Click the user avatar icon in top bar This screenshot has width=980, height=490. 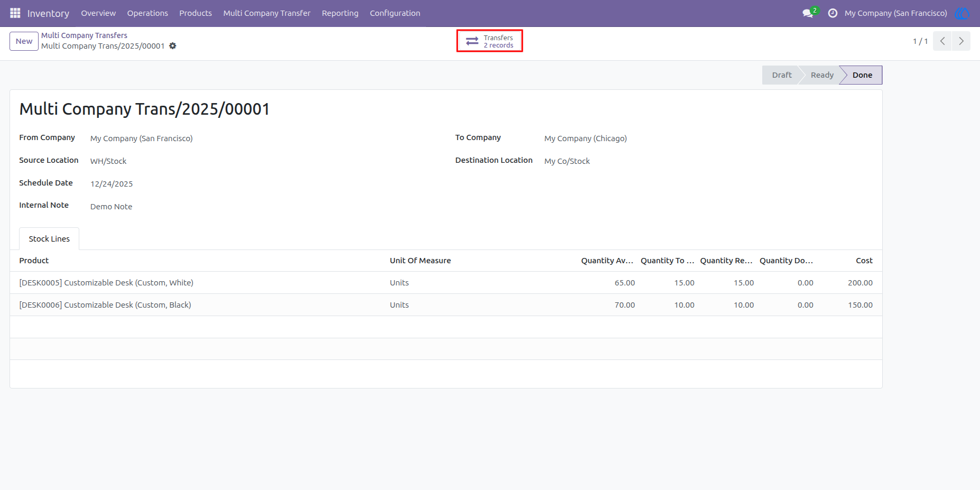(963, 13)
